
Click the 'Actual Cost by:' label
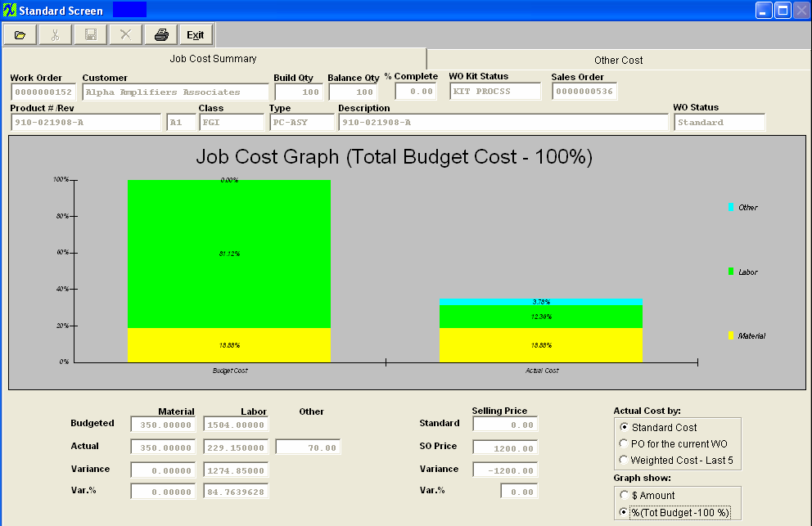[x=647, y=411]
